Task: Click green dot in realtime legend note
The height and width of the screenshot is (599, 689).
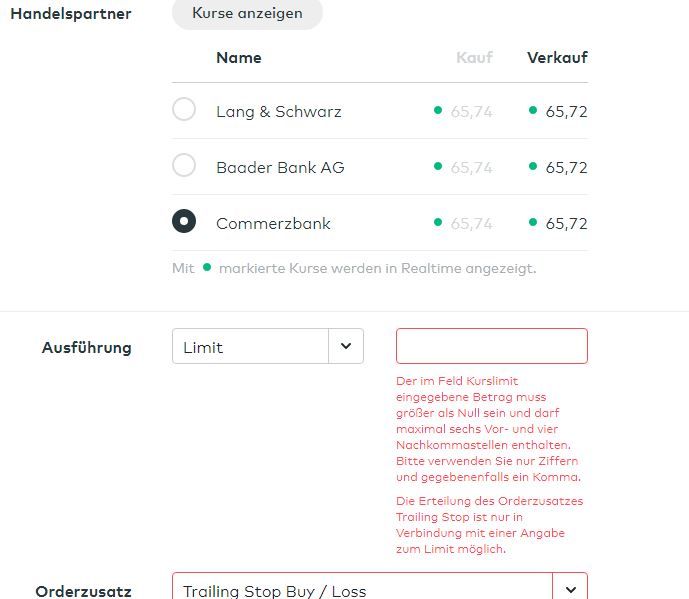Action: coord(207,267)
